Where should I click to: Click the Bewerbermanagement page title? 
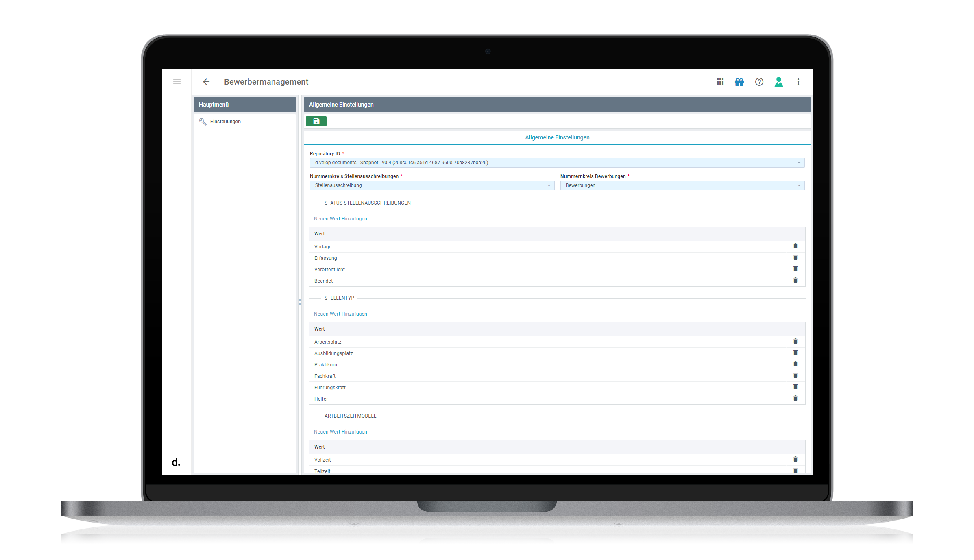tap(266, 82)
